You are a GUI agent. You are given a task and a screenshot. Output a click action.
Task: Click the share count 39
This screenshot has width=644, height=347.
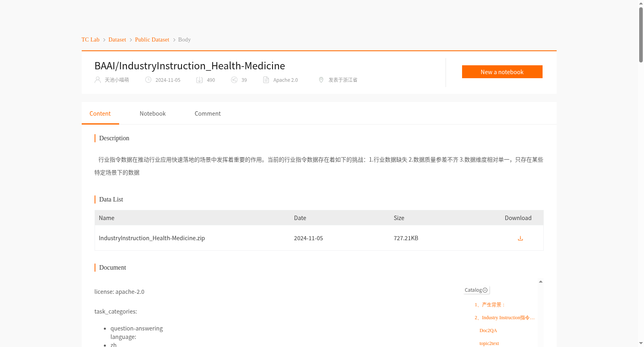point(244,80)
